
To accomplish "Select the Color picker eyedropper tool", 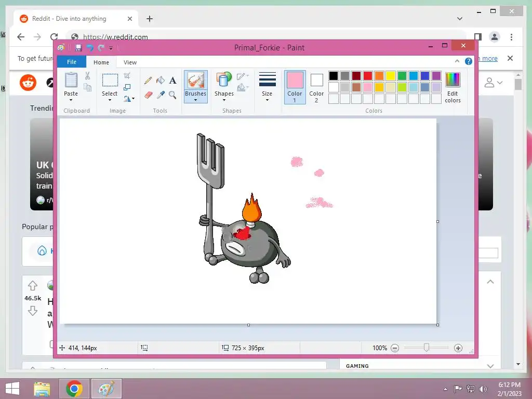I will [161, 95].
